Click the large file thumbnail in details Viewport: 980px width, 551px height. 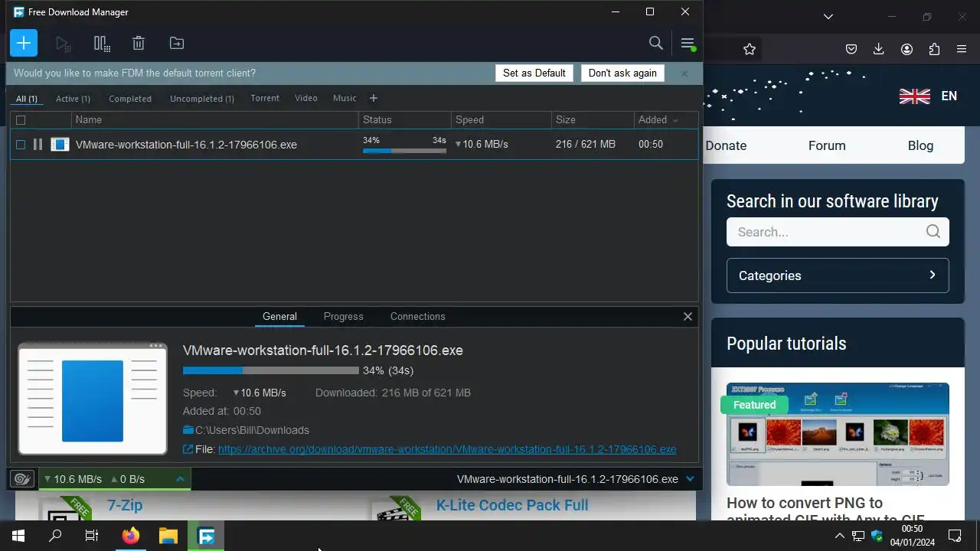(93, 399)
